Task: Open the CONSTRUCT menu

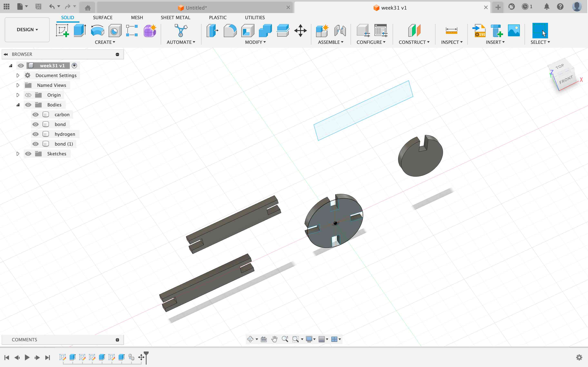Action: coord(414,42)
